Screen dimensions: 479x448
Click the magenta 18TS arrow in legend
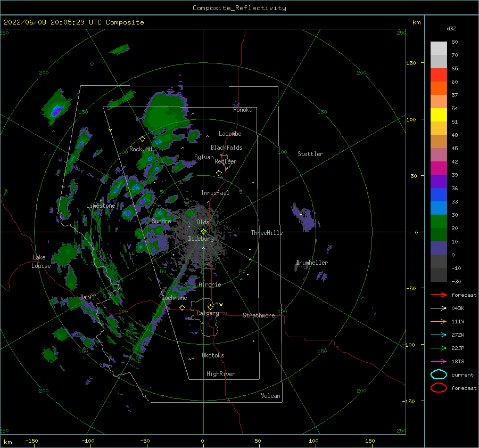(439, 362)
